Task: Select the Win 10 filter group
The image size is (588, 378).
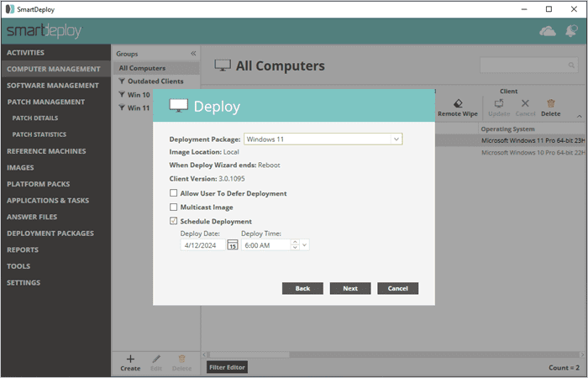Action: click(x=134, y=95)
